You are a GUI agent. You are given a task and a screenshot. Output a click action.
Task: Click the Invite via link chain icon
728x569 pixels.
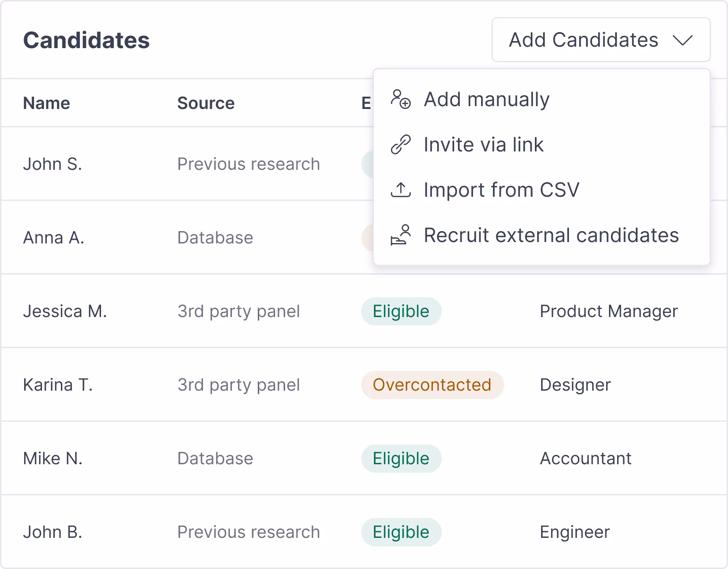coord(401,144)
